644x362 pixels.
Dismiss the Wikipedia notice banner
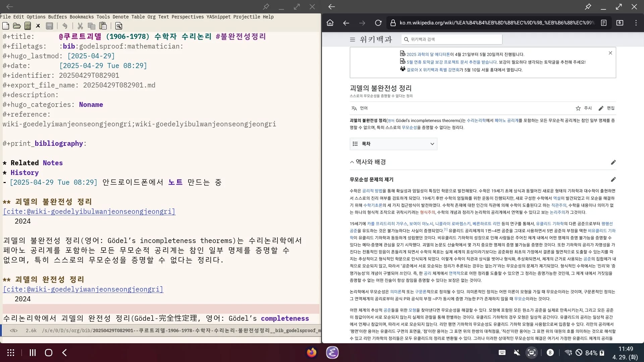pos(610,53)
